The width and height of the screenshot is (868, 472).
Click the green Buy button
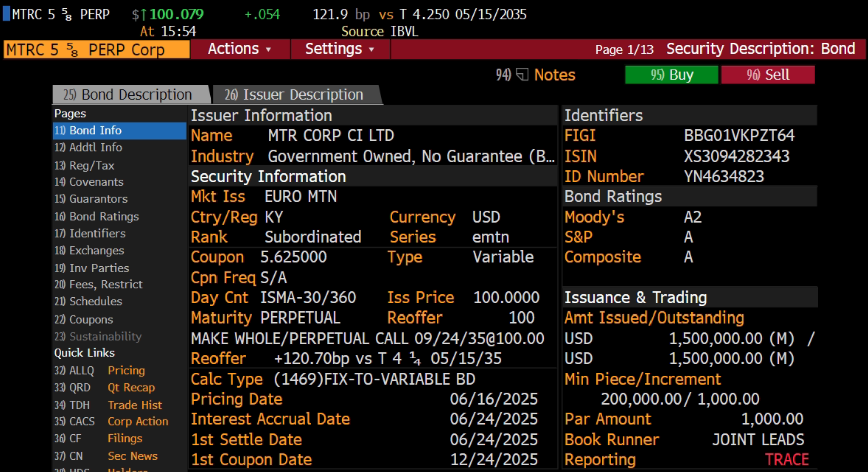tap(672, 75)
